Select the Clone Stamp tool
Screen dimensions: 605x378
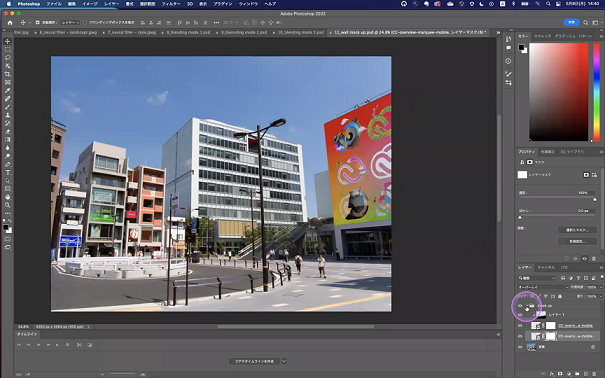[8, 115]
